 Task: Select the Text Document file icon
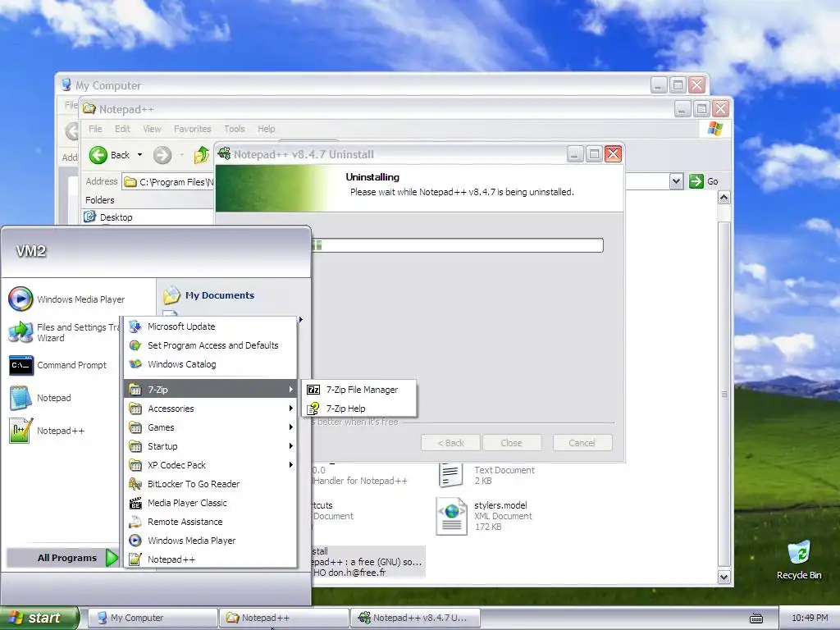[x=451, y=475]
